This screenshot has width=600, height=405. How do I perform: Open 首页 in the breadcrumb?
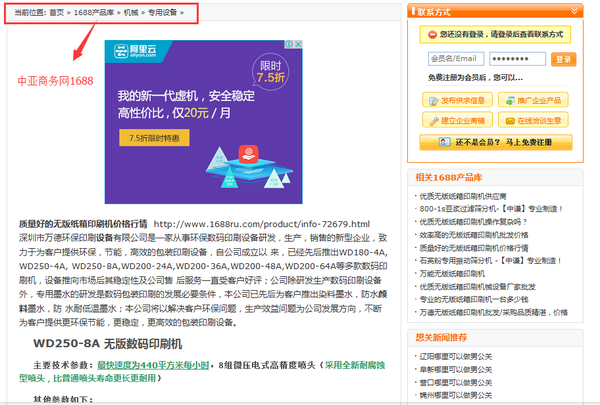[57, 13]
